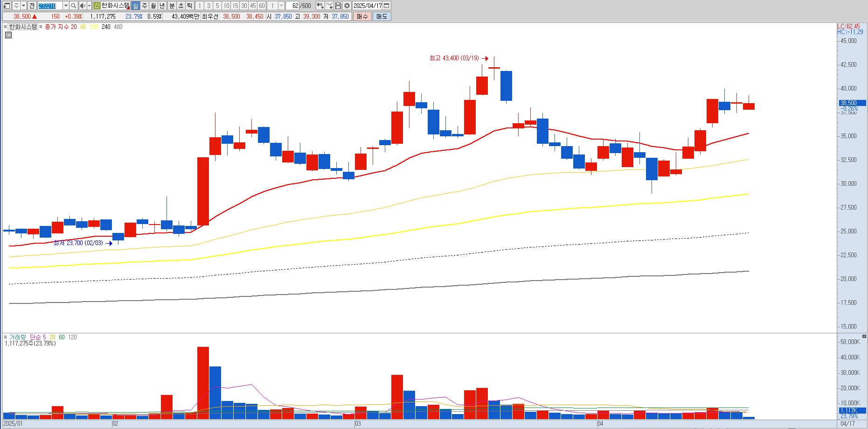Expand the stock code dropdown arrow
868x429 pixels.
click(x=66, y=6)
